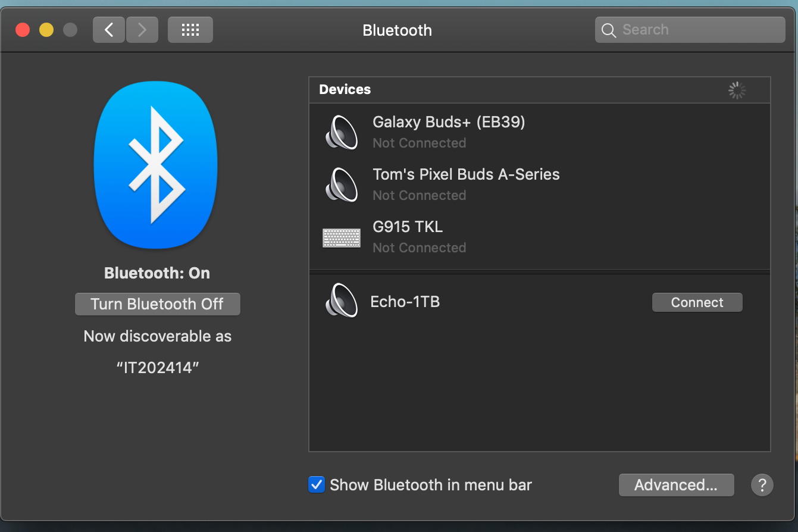
Task: Click the Bluetooth: On status label
Action: coord(157,273)
